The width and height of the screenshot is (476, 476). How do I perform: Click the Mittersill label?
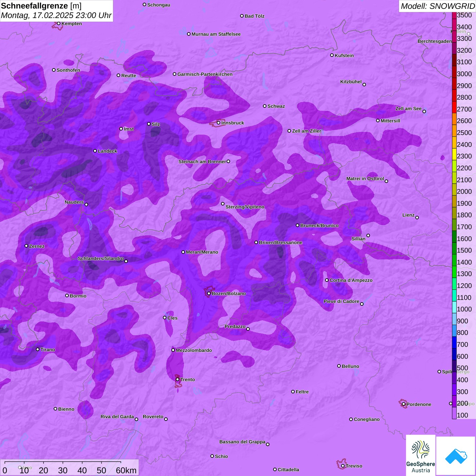(390, 121)
